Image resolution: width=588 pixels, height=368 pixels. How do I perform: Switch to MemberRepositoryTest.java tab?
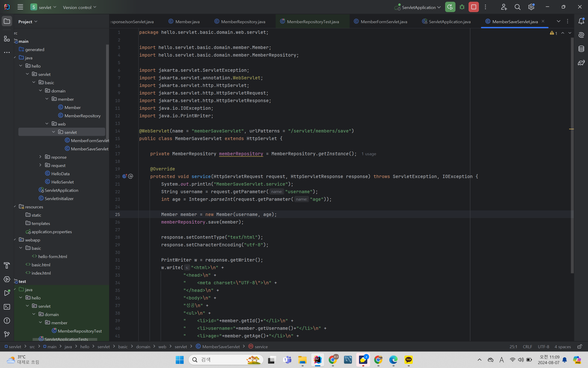click(x=310, y=21)
